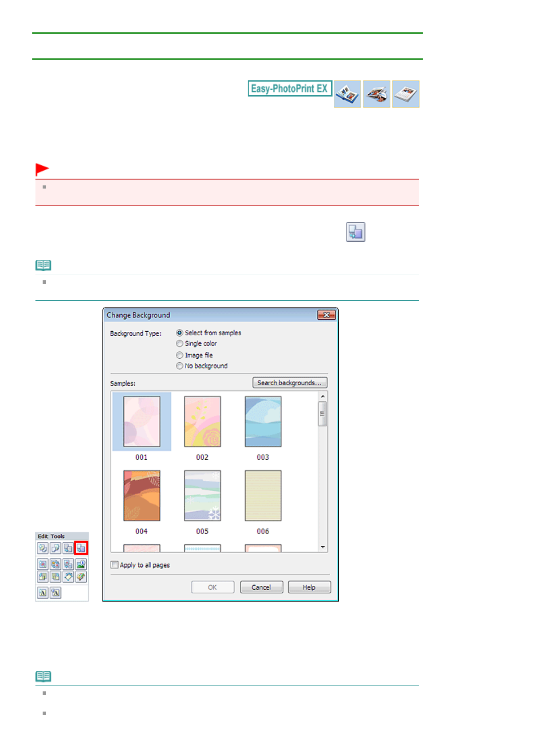Select the Free Rotate tool in Edit Tools
The height and width of the screenshot is (756, 534).
[68, 577]
